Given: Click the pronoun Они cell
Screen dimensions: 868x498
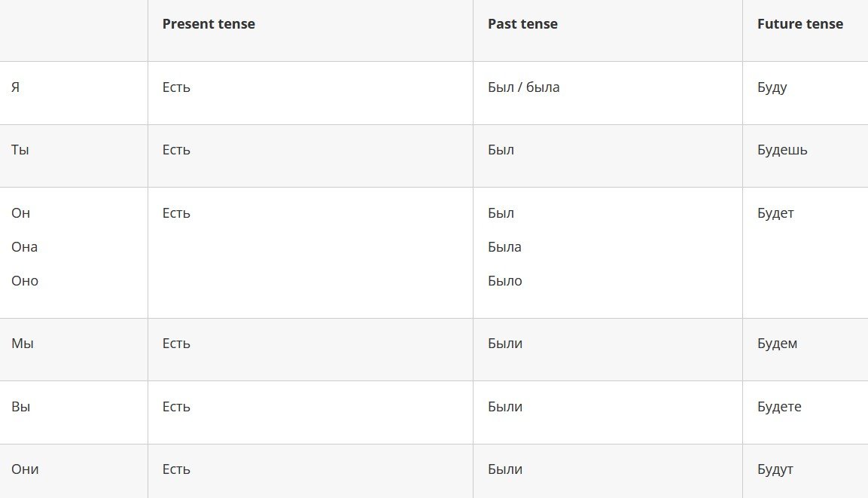Looking at the screenshot, I should coord(25,469).
